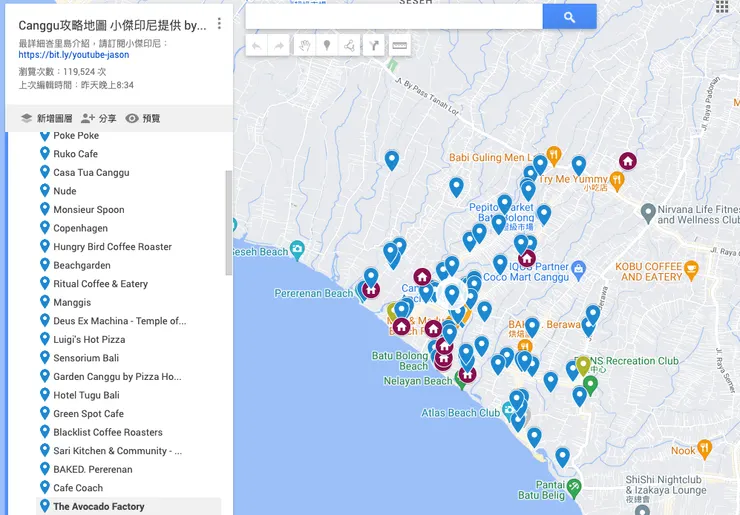Viewport: 740px width, 515px height.
Task: Click Babi Guling Men restaurant icon
Action: (x=554, y=155)
